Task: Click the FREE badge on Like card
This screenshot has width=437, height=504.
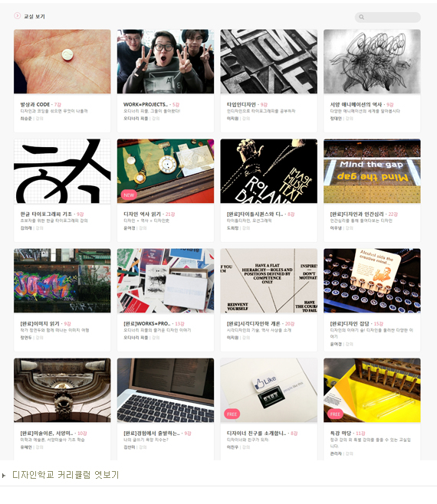Action: (x=232, y=414)
